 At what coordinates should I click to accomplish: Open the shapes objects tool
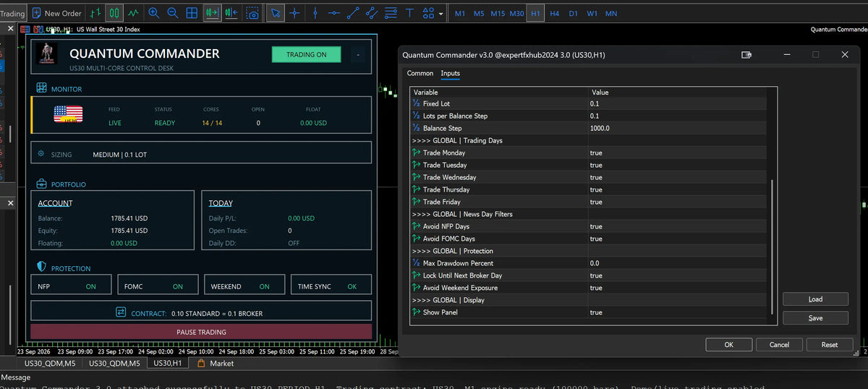(429, 13)
